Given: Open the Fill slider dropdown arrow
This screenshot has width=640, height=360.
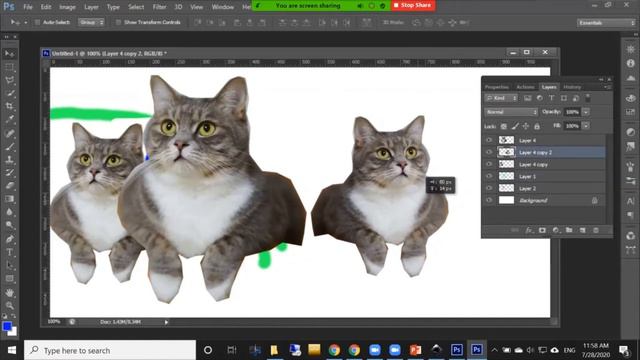Looking at the screenshot, I should point(586,126).
